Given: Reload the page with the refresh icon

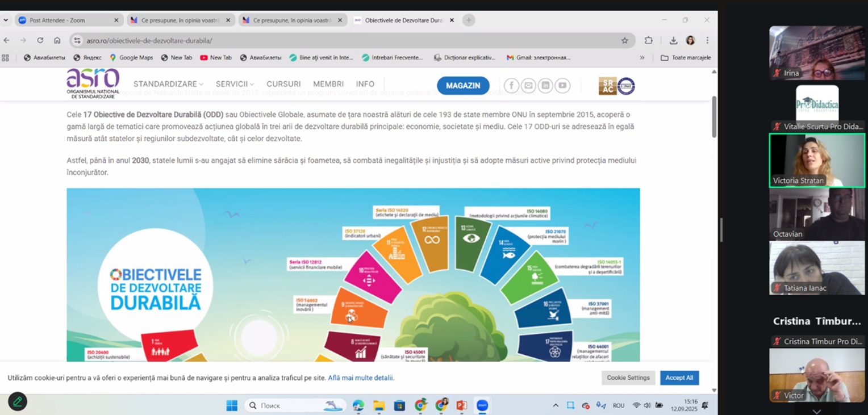Looking at the screenshot, I should [x=40, y=40].
